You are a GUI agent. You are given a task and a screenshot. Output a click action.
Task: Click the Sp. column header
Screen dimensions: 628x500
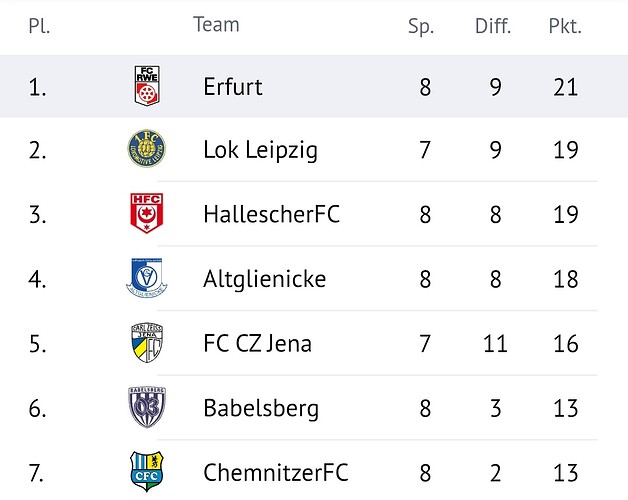tap(421, 26)
